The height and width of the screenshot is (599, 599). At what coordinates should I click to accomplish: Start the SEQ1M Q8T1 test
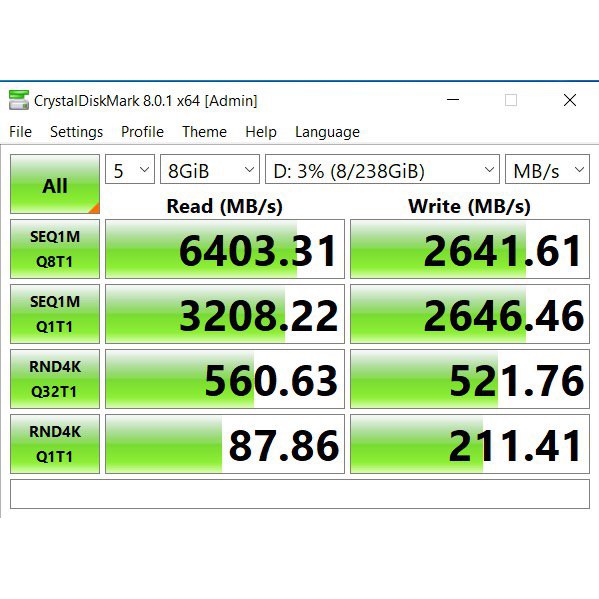(x=55, y=249)
